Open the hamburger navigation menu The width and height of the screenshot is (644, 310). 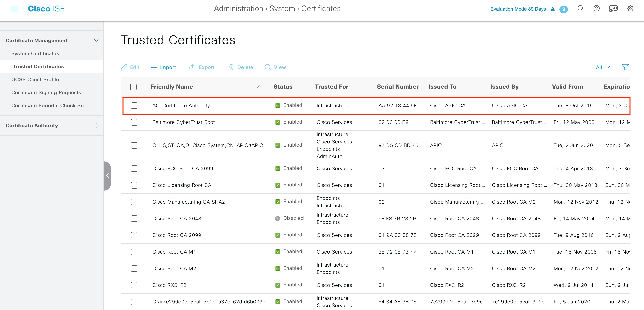click(15, 9)
